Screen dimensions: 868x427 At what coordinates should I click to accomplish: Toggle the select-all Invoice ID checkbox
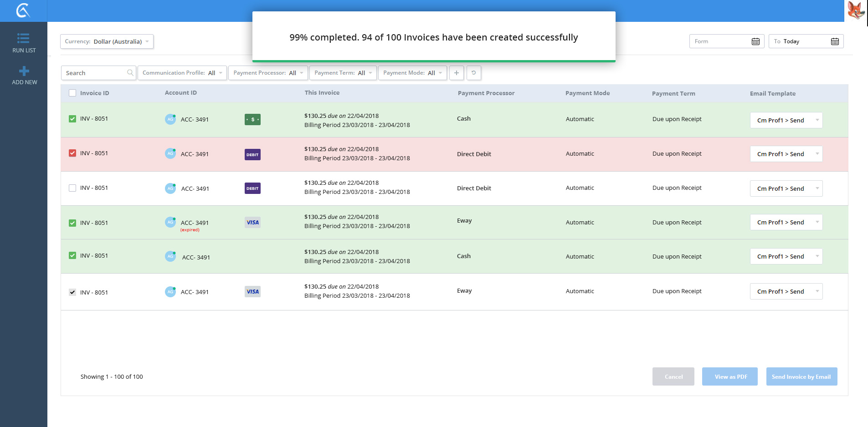coord(72,93)
